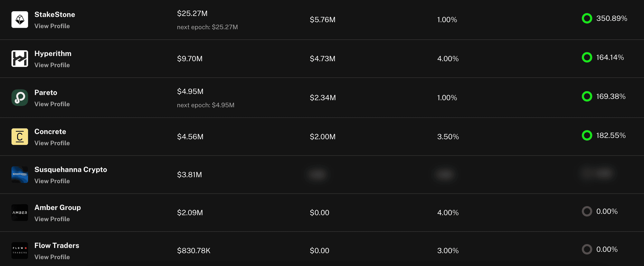Screen dimensions: 644x266
Task: Click the 182.55% value
Action: click(611, 135)
